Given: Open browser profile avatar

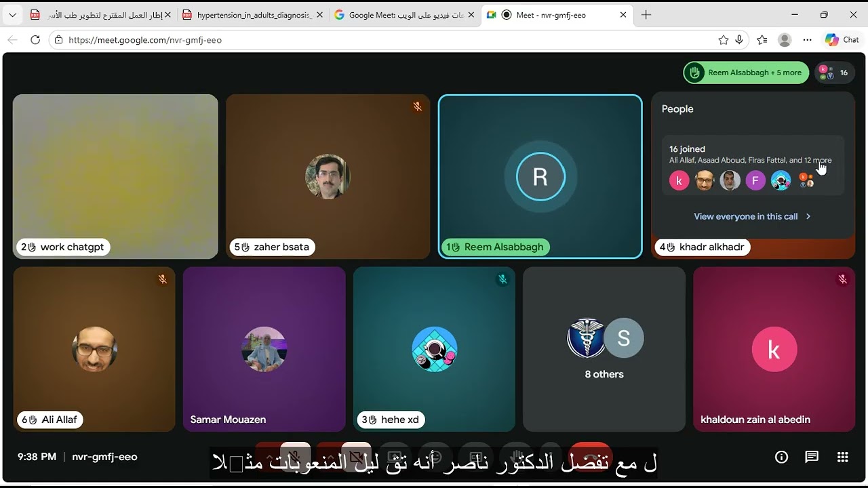Looking at the screenshot, I should coord(785,40).
